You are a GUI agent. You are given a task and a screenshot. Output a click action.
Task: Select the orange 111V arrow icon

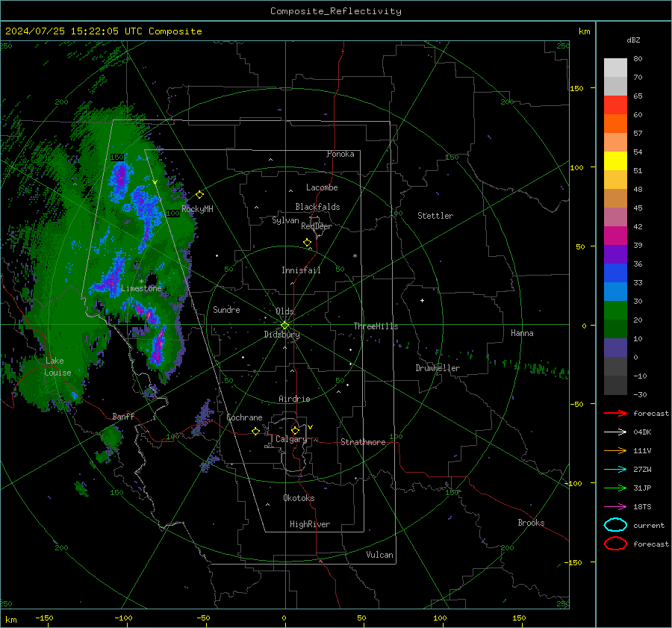click(615, 450)
